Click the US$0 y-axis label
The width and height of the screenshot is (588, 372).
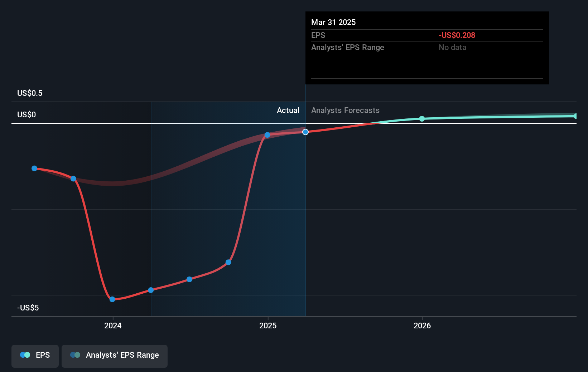coord(26,114)
